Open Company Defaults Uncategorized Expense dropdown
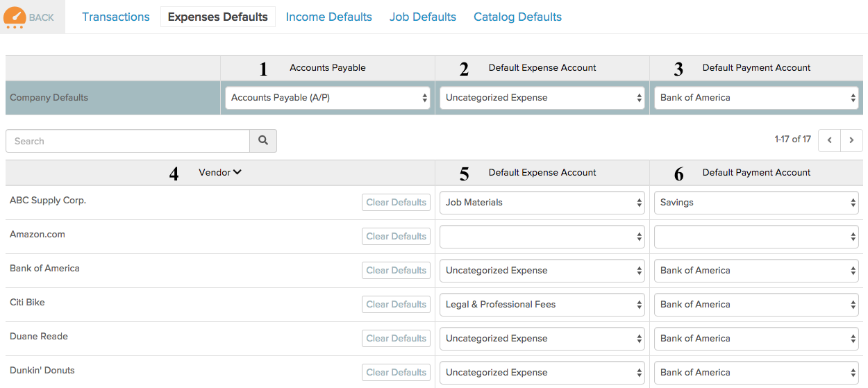Viewport: 868px width, 388px height. tap(542, 98)
